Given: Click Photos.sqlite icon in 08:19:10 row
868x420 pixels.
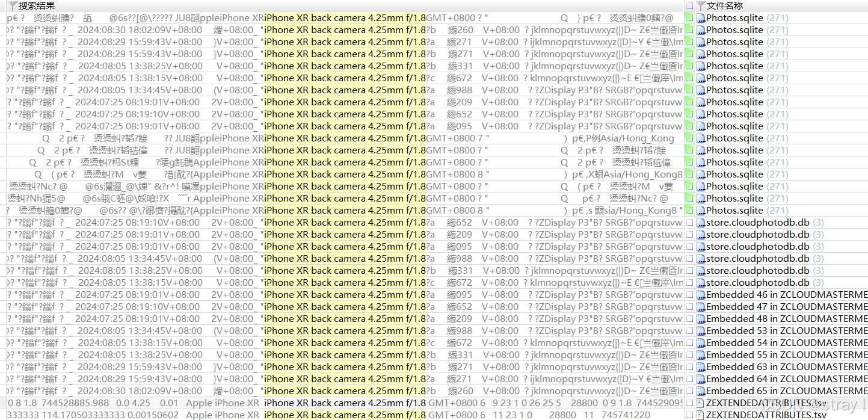Looking at the screenshot, I should [701, 114].
